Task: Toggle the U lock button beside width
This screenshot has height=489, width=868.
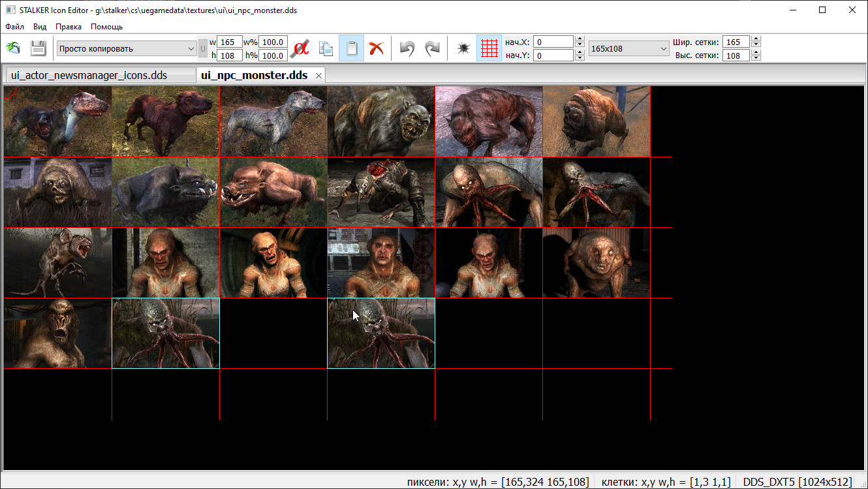Action: (202, 48)
